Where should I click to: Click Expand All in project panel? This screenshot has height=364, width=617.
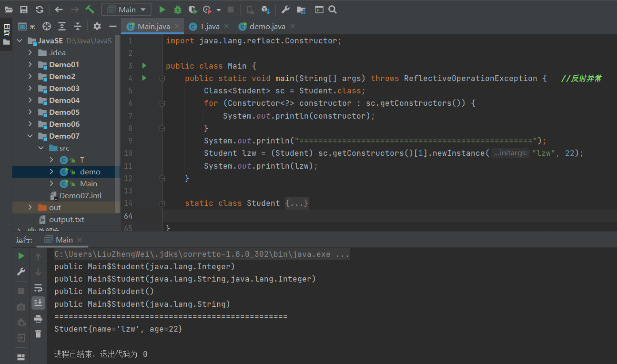pos(62,26)
